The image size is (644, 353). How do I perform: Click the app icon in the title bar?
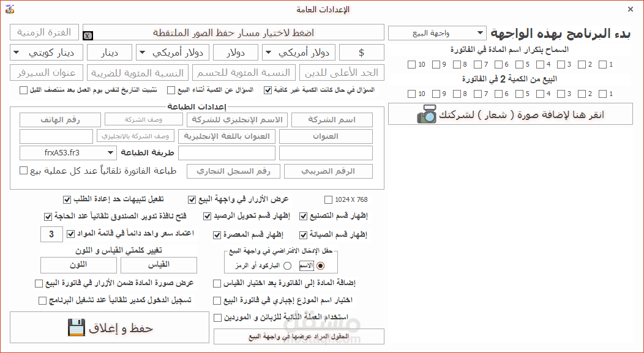click(x=10, y=9)
